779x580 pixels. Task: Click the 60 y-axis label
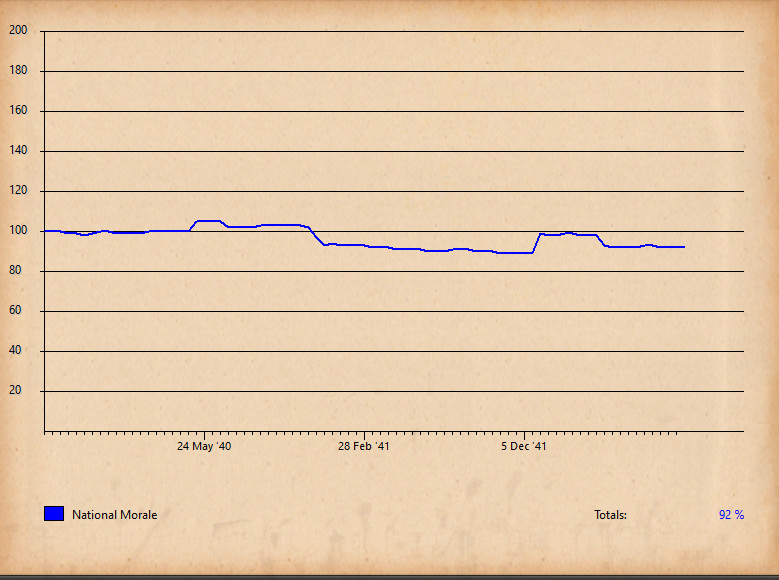pos(15,310)
